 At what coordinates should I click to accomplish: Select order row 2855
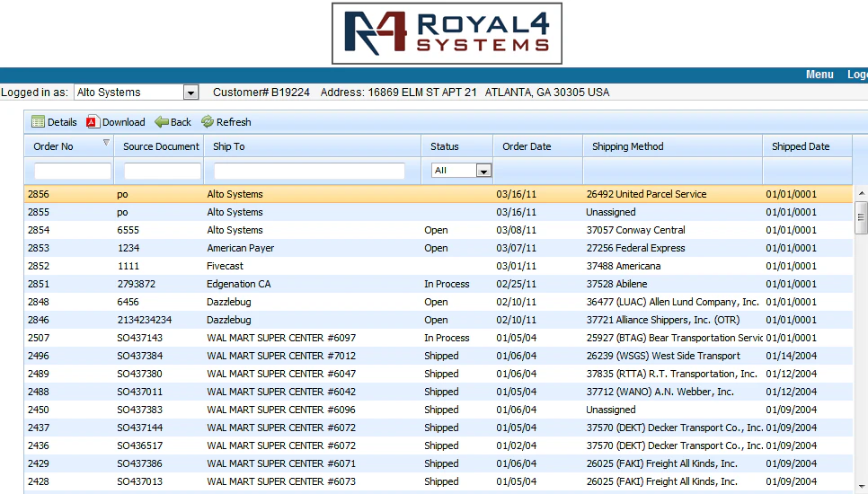coord(438,213)
